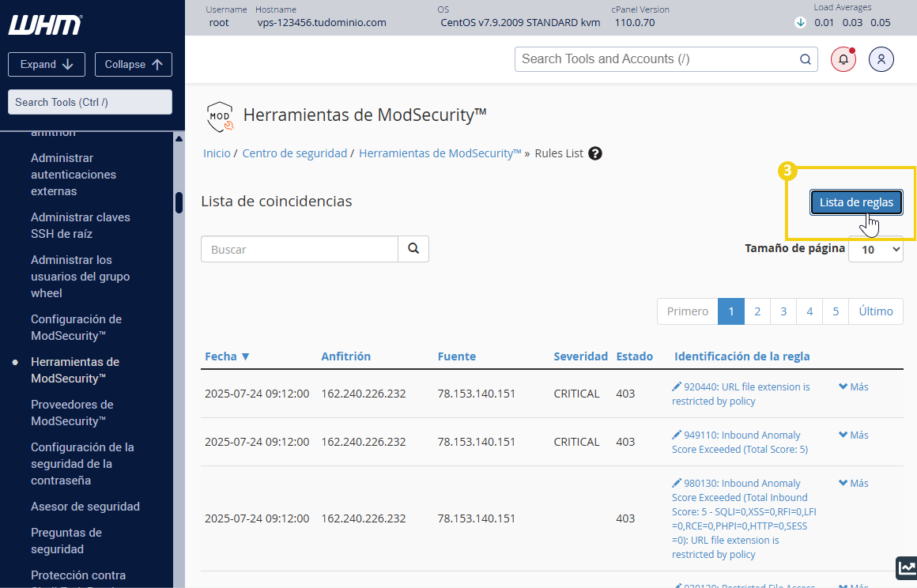917x588 pixels.
Task: Click hostname vps-123456.tudominio.com text
Action: (322, 23)
